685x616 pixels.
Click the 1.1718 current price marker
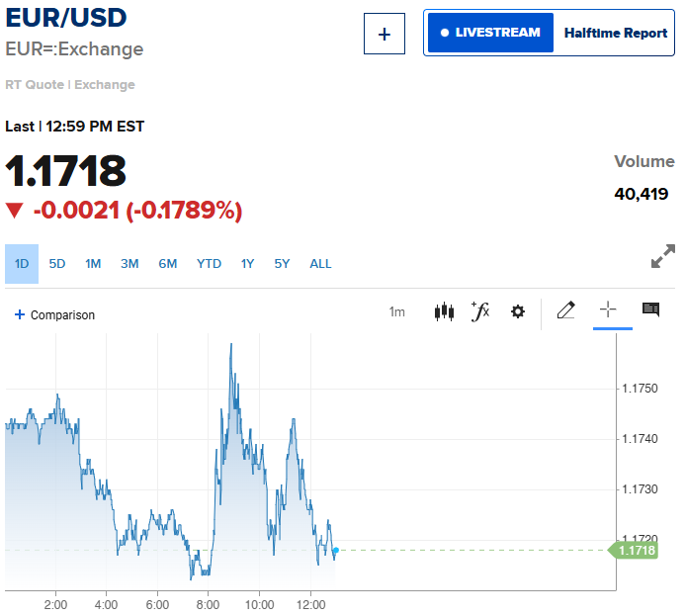[x=635, y=551]
